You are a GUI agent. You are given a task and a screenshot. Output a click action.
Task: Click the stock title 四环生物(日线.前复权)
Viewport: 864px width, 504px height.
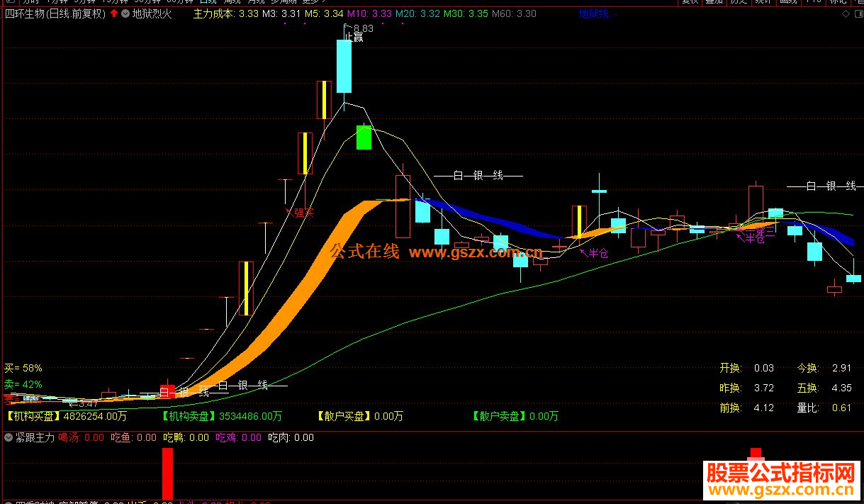pyautogui.click(x=55, y=13)
